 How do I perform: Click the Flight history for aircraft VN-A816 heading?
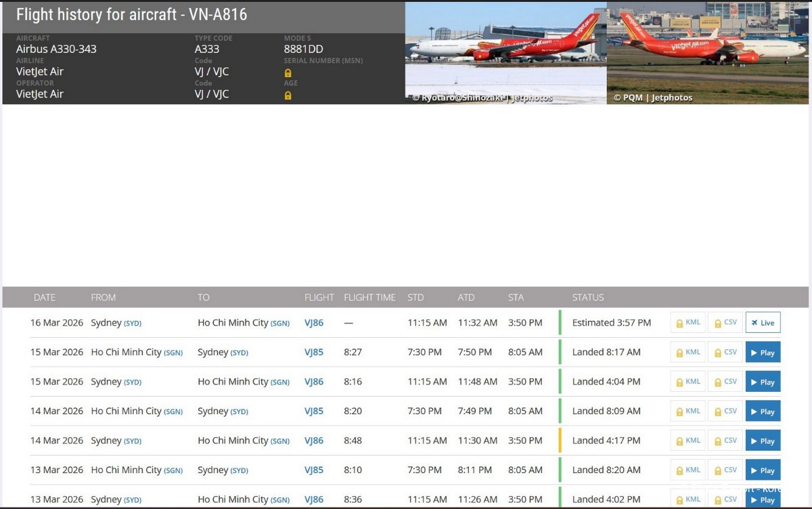131,14
